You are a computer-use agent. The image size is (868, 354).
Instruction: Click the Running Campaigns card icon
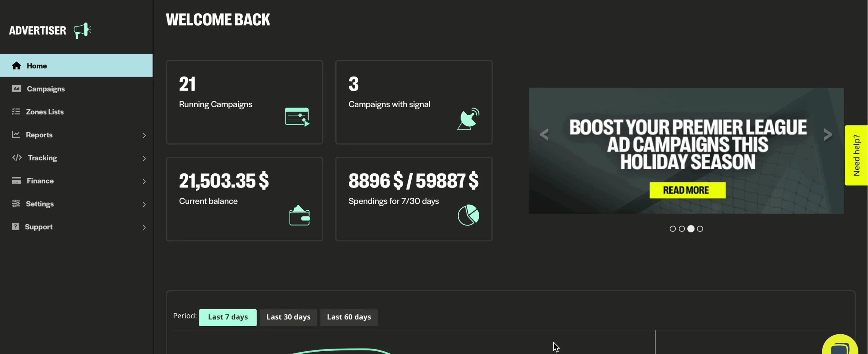click(297, 117)
